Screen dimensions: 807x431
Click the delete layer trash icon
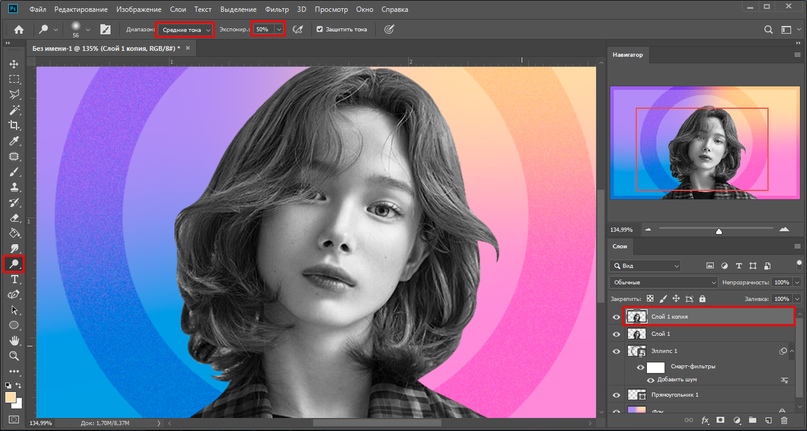(x=784, y=420)
